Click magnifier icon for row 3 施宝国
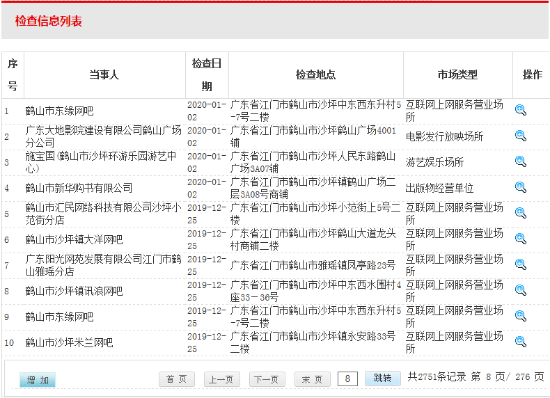This screenshot has height=398, width=550. pyautogui.click(x=521, y=162)
